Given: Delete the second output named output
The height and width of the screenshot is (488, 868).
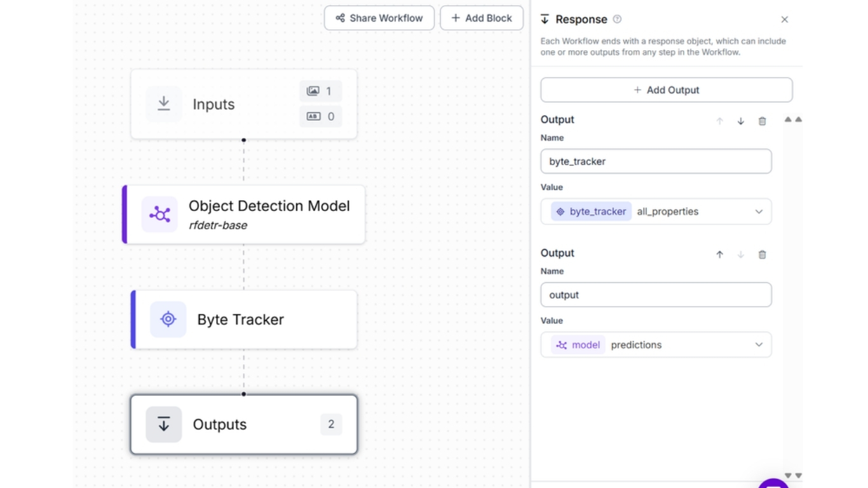Looking at the screenshot, I should point(762,254).
